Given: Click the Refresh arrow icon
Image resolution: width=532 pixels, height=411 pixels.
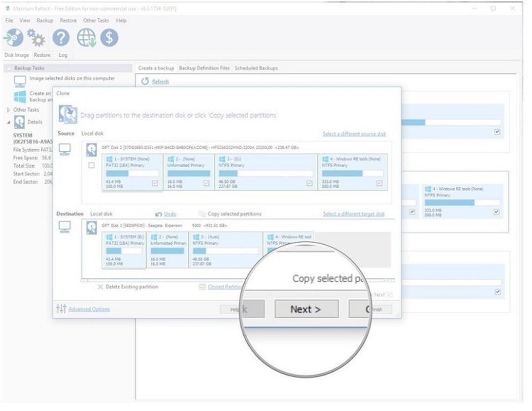Looking at the screenshot, I should [145, 81].
